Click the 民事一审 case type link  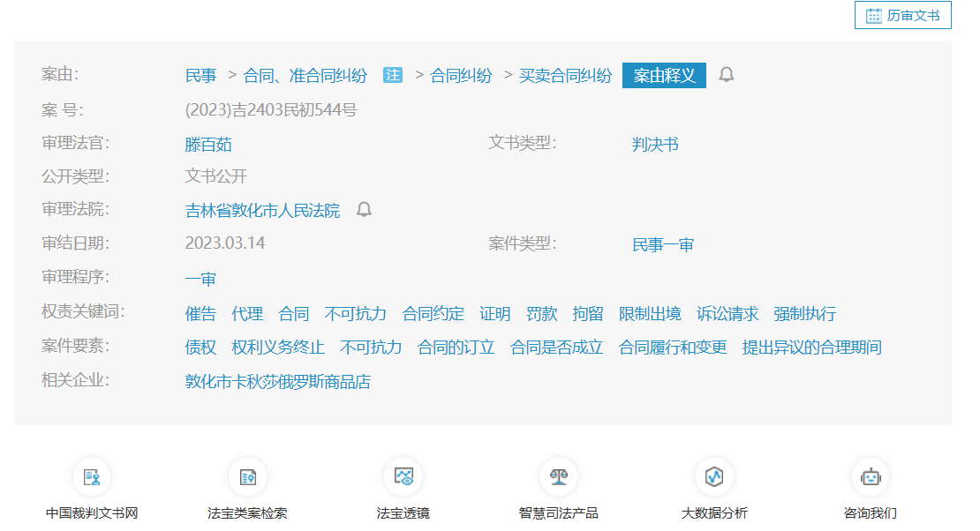[x=663, y=244]
